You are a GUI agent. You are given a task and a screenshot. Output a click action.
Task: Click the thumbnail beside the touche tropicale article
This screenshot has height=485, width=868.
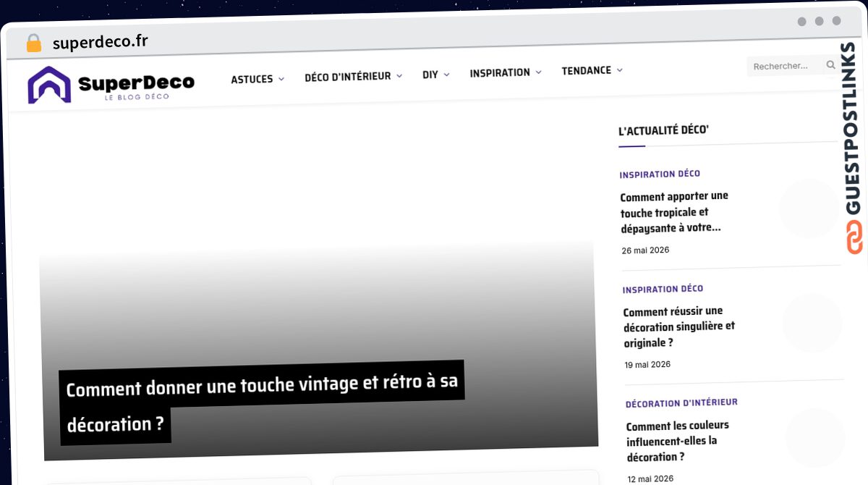[809, 208]
